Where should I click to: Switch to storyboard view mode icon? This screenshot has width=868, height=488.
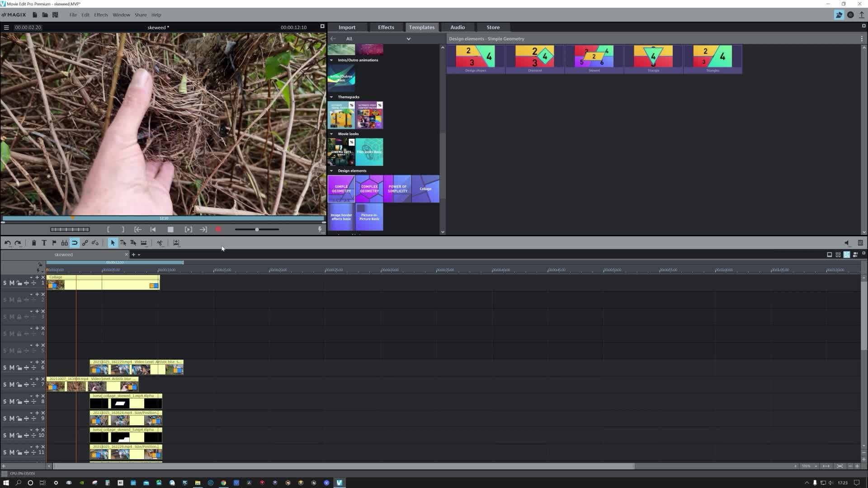click(x=830, y=255)
